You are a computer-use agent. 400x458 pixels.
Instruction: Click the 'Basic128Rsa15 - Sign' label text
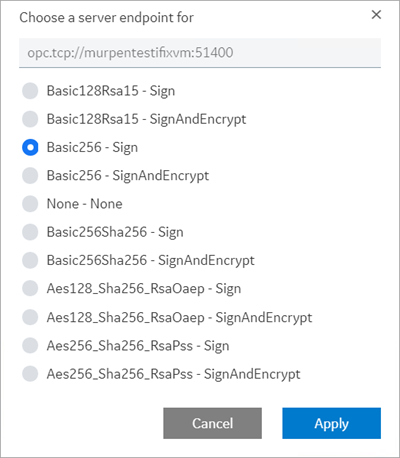click(x=111, y=91)
